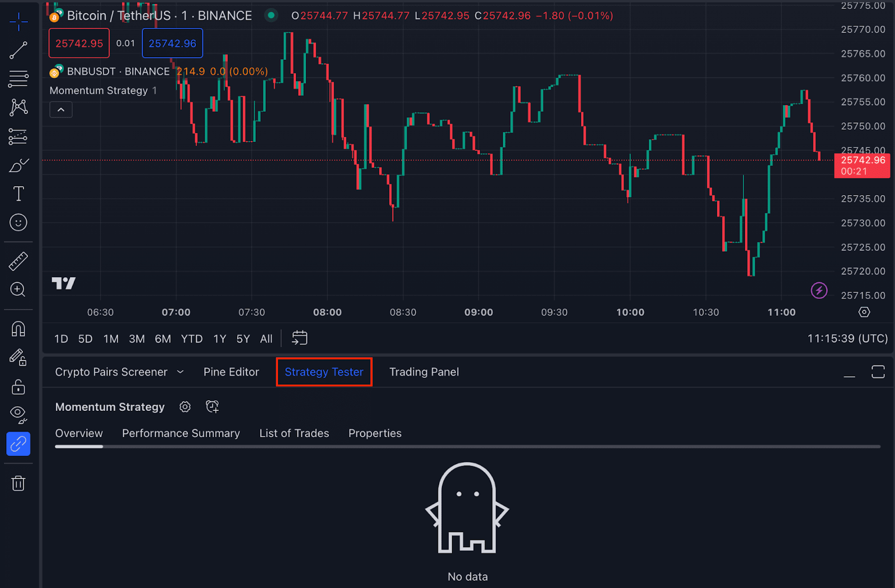Click the purple lightning replay icon
Screen dimensions: 895x588
819,290
